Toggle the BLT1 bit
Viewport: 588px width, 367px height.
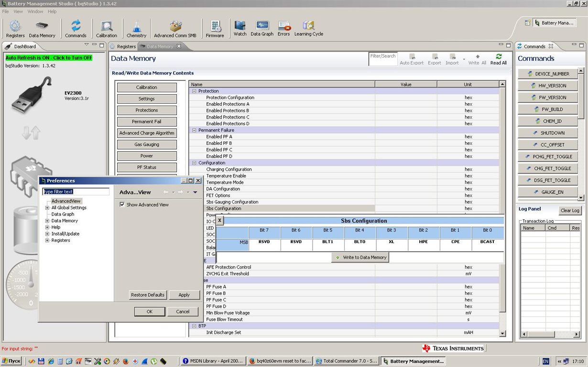click(x=328, y=242)
